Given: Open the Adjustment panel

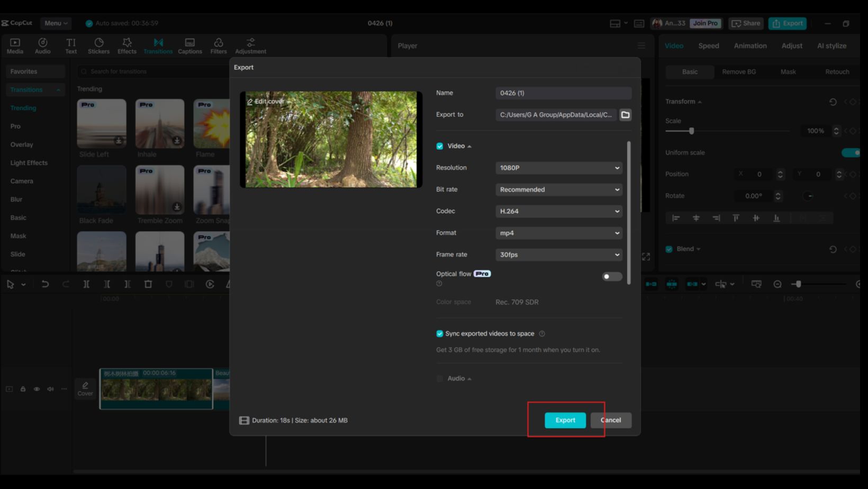Looking at the screenshot, I should coord(251,46).
